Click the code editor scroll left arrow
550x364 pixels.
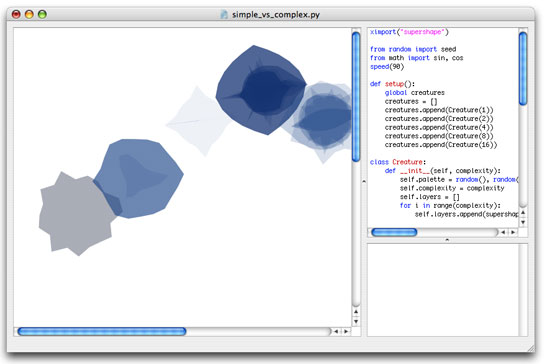point(503,232)
